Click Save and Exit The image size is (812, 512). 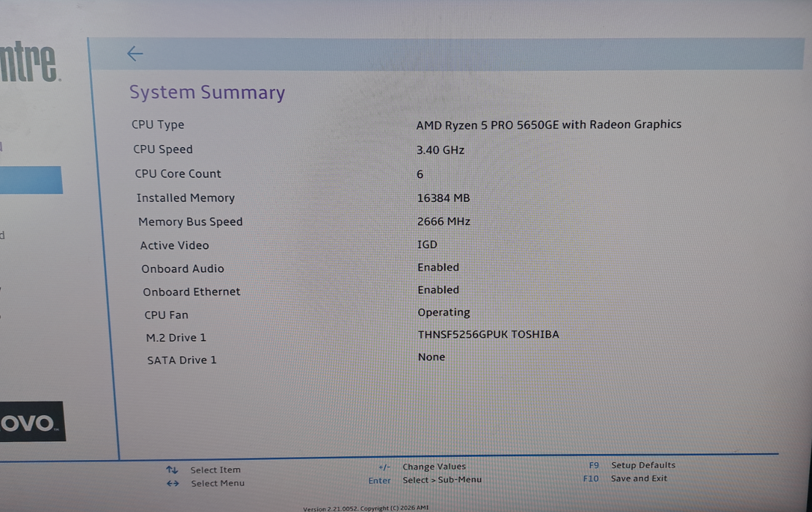click(x=639, y=478)
